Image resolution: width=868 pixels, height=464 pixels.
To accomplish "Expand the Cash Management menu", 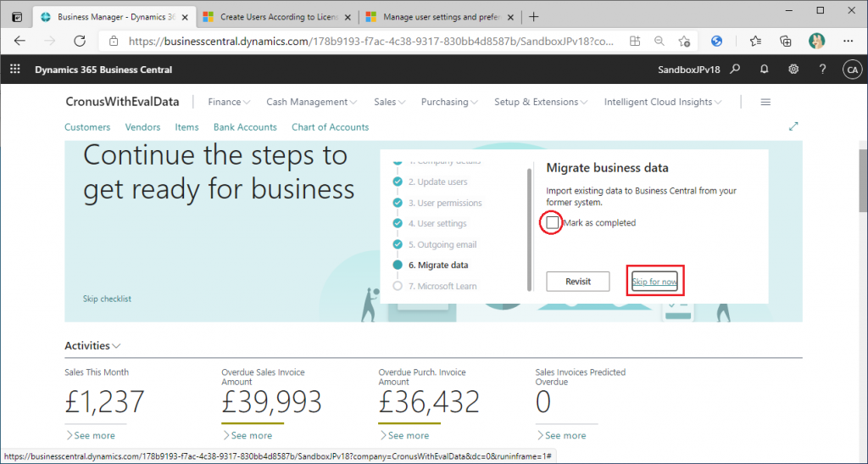I will pyautogui.click(x=312, y=102).
